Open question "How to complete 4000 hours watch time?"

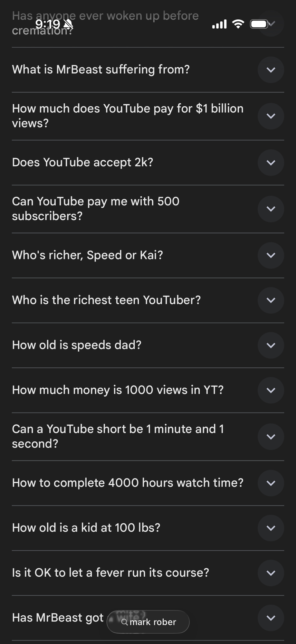coord(128,483)
